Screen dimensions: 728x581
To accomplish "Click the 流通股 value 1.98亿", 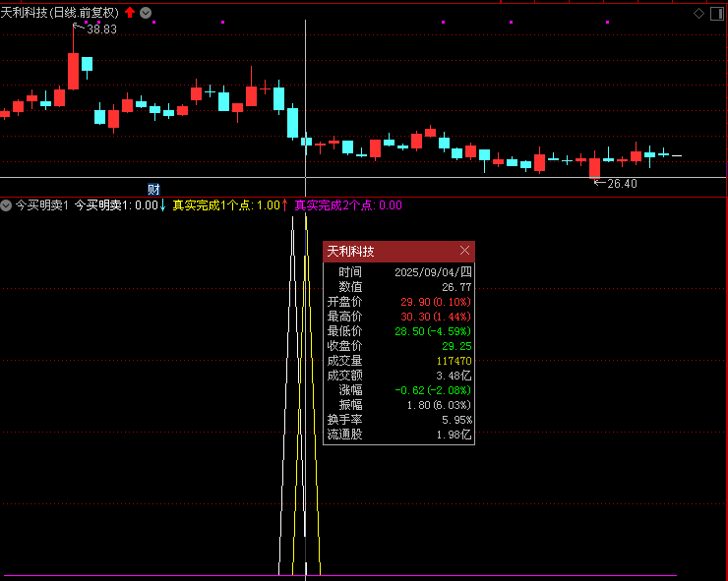I will coord(454,435).
